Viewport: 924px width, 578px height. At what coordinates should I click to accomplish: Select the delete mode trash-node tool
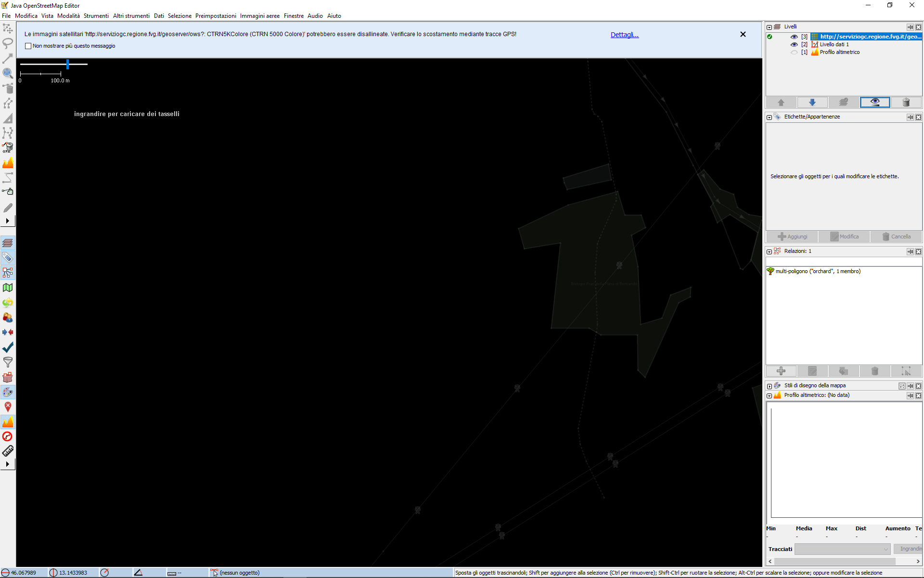pyautogui.click(x=8, y=88)
